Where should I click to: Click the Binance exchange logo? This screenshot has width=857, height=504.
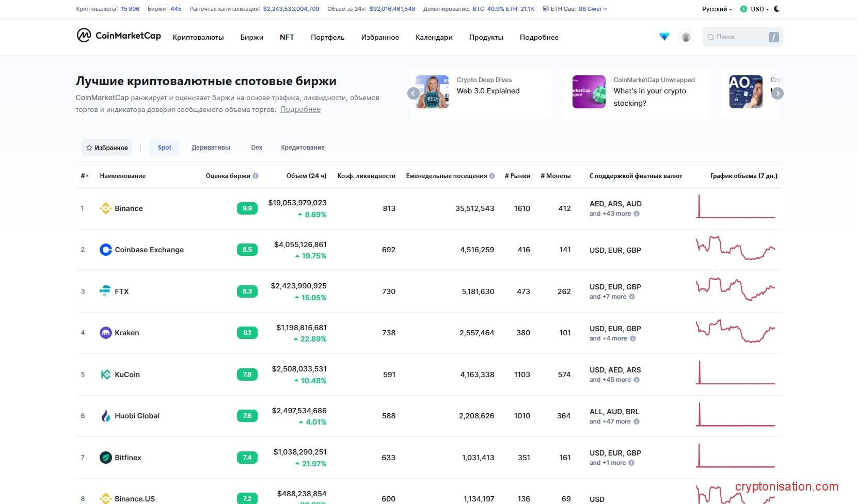tap(106, 208)
